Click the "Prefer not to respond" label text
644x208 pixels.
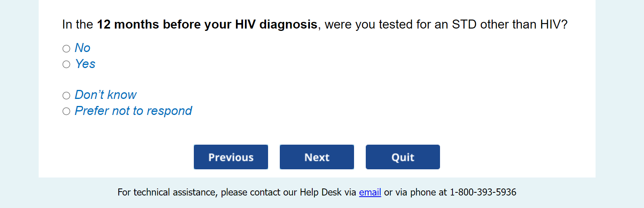coord(133,111)
